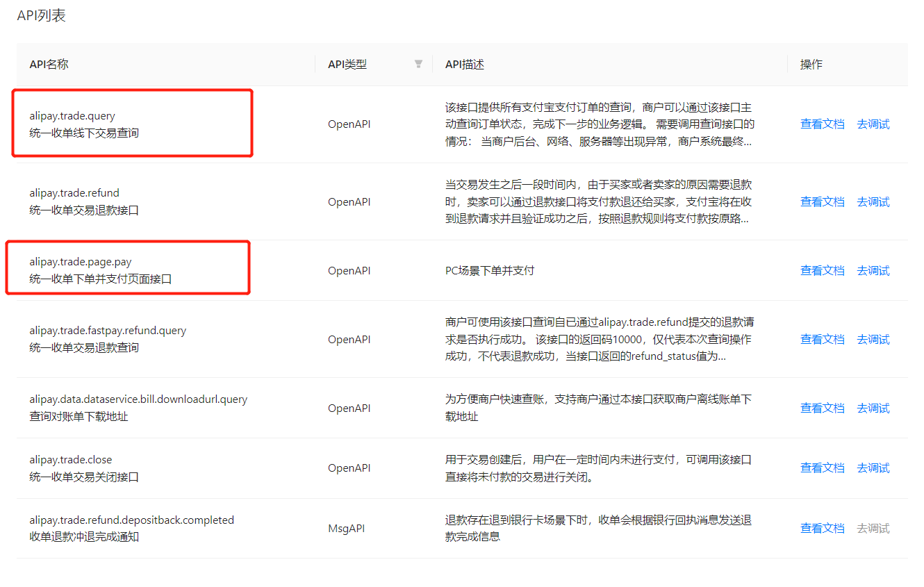Click 去调试 for bill.downloadurl.query row
924x587 pixels.
tap(873, 408)
